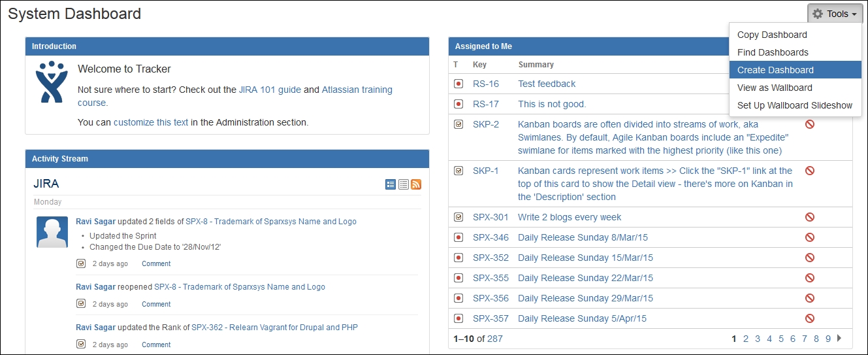
Task: Click the blocker priority icon for SPX-355
Action: point(810,278)
